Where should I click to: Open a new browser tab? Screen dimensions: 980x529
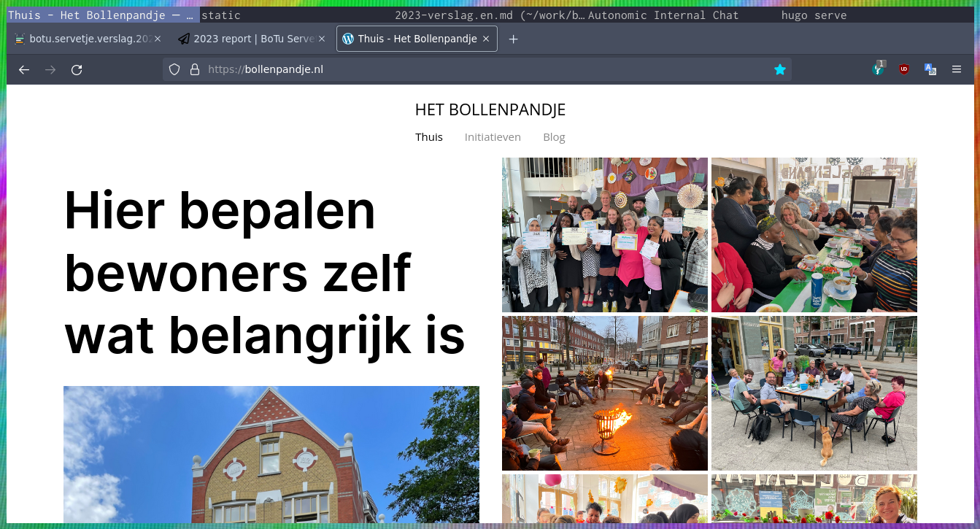pyautogui.click(x=513, y=39)
